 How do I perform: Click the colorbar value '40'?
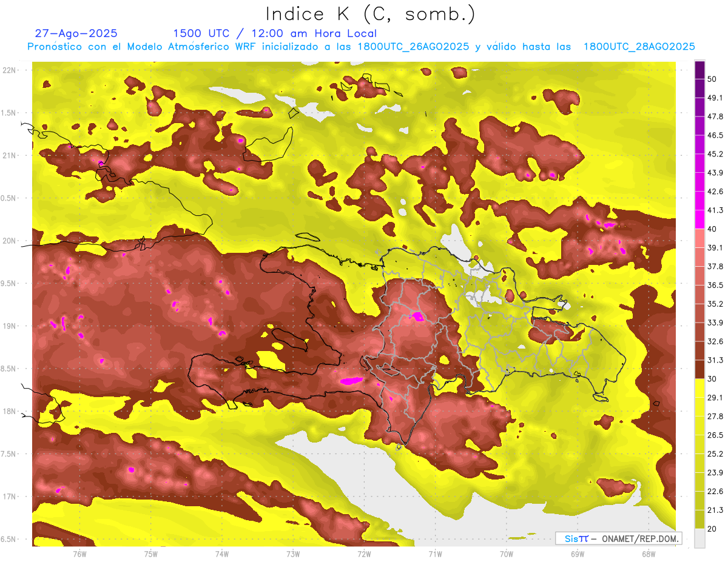point(712,229)
